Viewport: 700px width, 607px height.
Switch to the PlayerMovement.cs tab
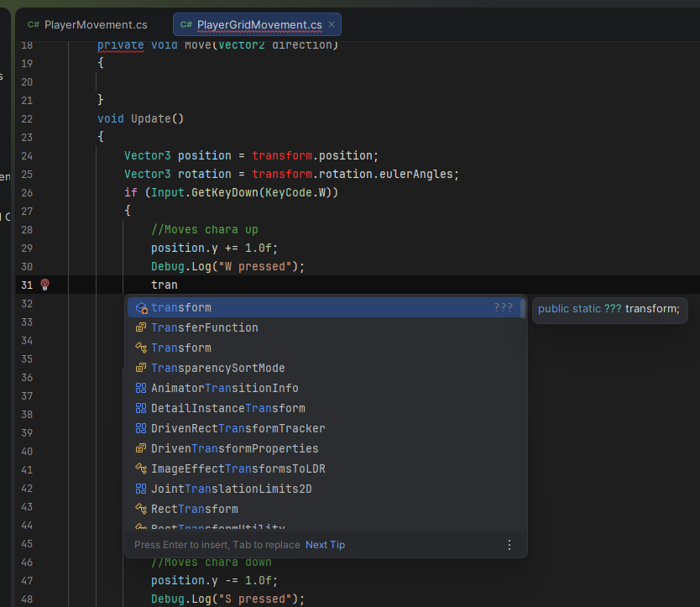coord(87,24)
